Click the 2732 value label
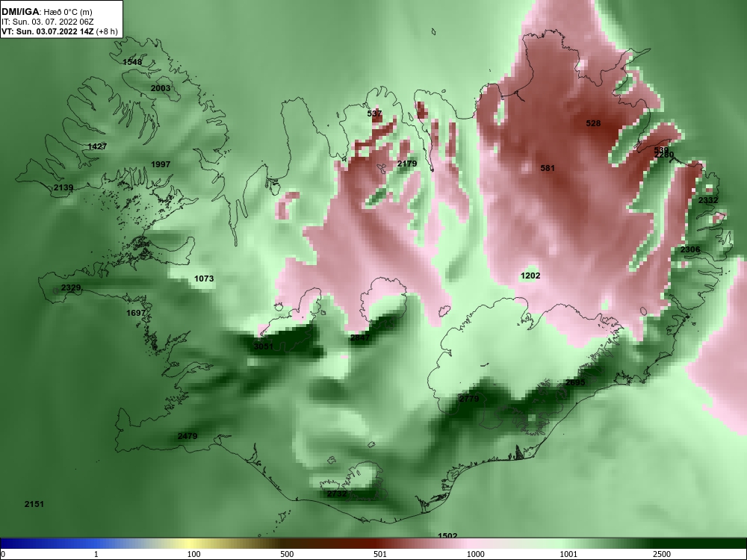 [337, 494]
